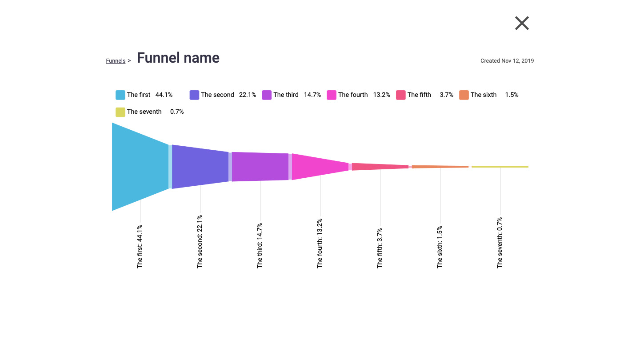The height and width of the screenshot is (364, 640).
Task: Click the magenta 'The fourth' legend swatch
Action: 332,95
